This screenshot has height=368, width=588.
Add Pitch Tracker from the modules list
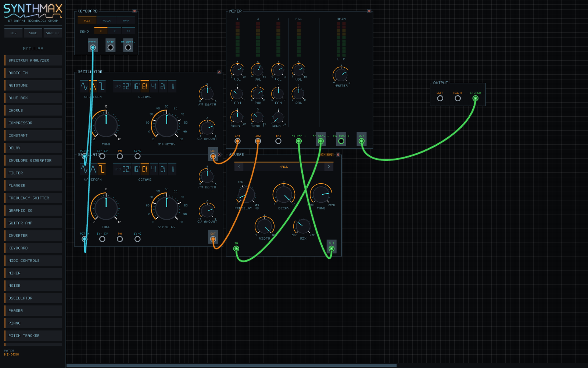click(x=33, y=336)
